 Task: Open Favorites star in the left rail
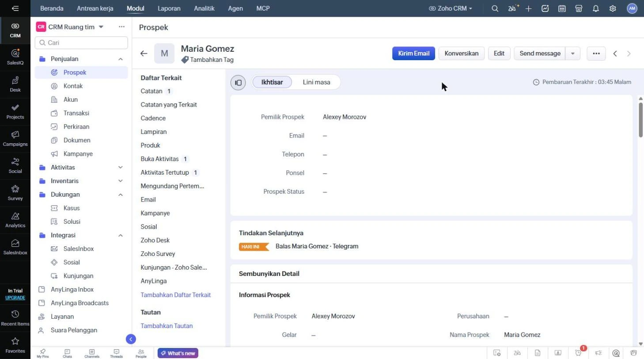pyautogui.click(x=15, y=345)
